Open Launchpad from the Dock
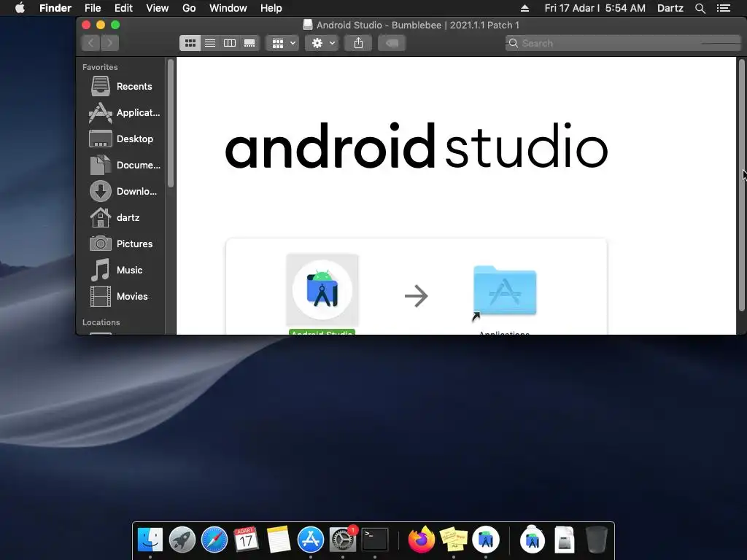Screen dimensions: 747x560 click(182, 540)
